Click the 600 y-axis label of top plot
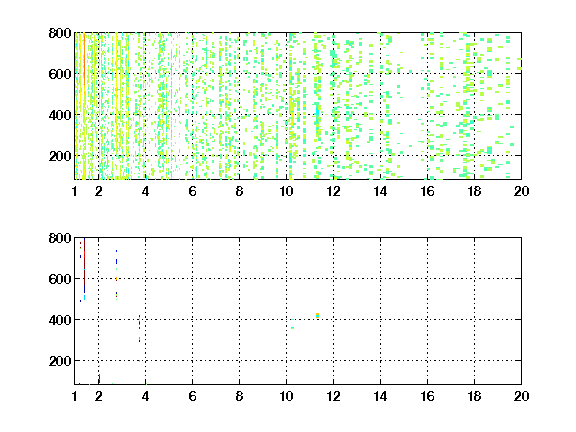This screenshot has height=432, width=576. click(x=60, y=74)
